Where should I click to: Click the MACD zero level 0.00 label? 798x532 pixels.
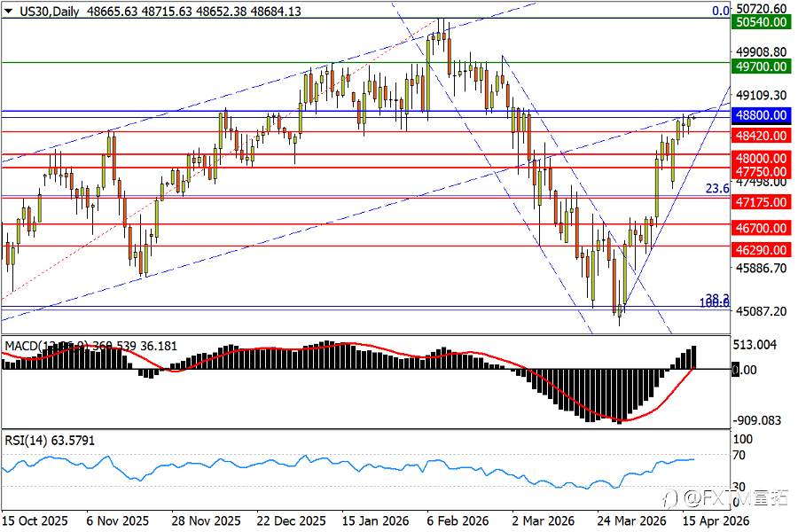click(744, 370)
